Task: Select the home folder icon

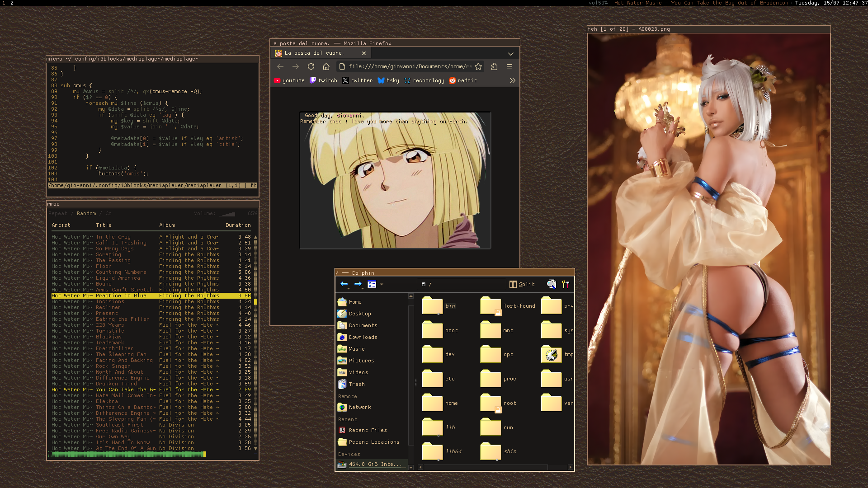Action: [x=432, y=403]
